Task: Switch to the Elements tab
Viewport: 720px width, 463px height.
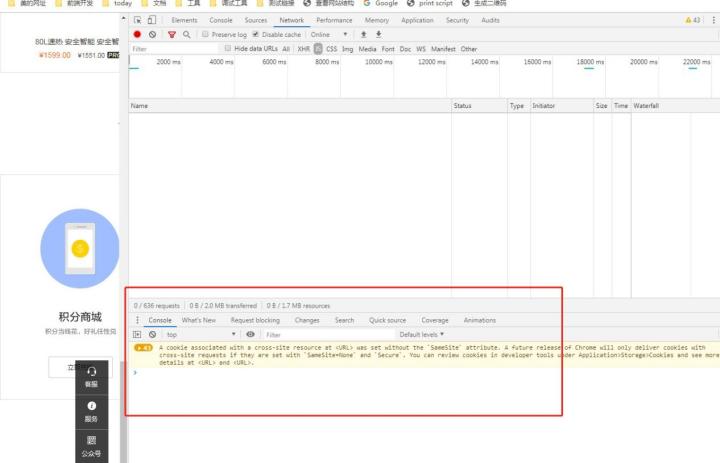Action: point(184,20)
